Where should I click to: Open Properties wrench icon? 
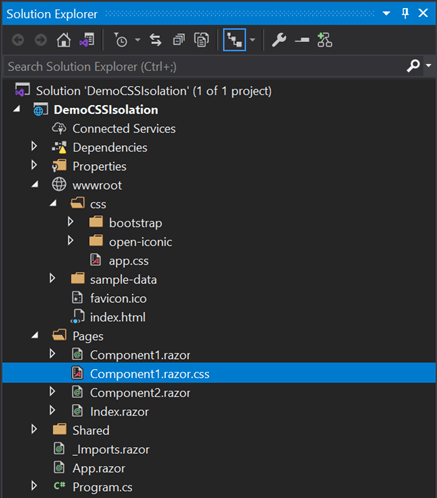pyautogui.click(x=279, y=40)
